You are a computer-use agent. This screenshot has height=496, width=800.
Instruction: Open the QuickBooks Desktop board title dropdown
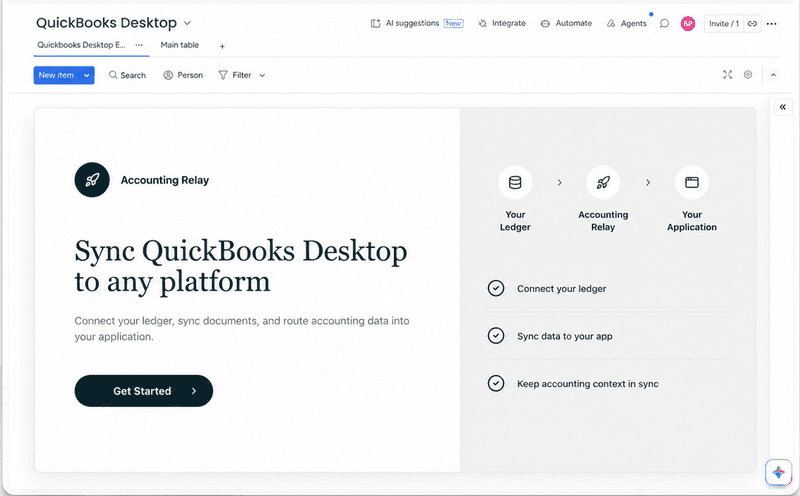point(187,23)
